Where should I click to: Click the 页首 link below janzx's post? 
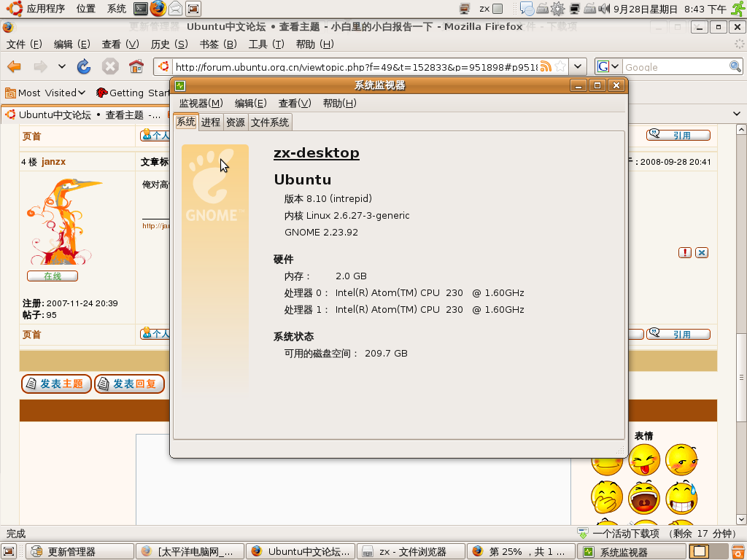click(31, 335)
